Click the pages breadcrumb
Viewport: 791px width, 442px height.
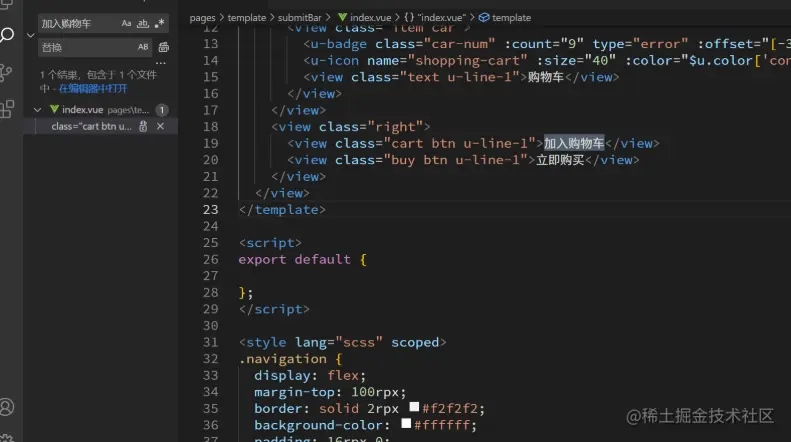(x=202, y=18)
